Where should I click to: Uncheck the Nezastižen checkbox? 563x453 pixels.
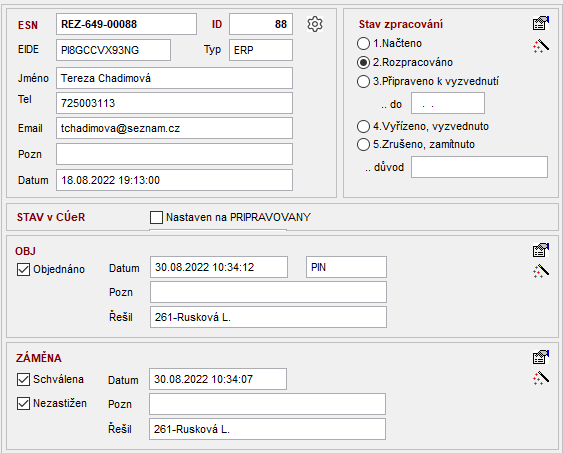[23, 403]
